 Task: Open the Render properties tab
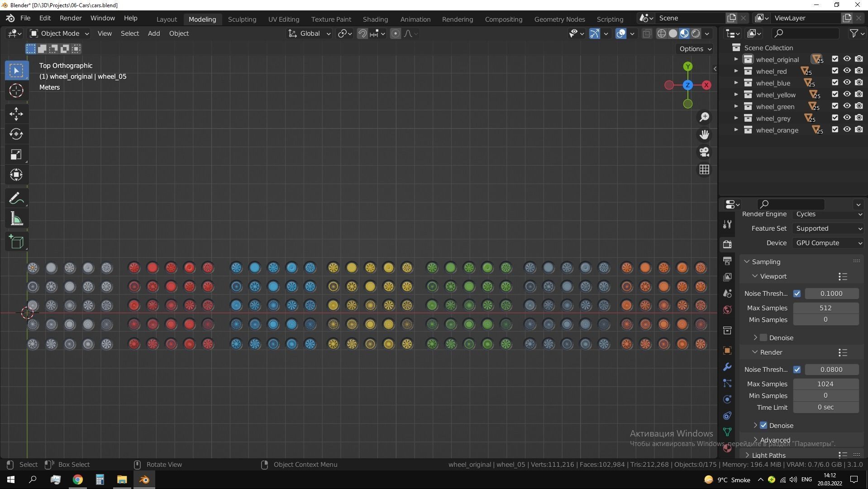pos(727,244)
